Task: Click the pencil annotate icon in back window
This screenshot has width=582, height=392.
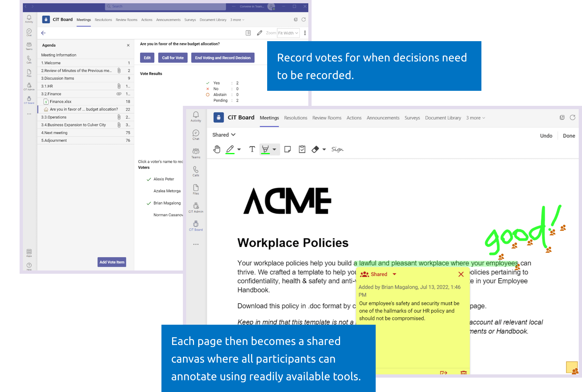Action: [x=260, y=33]
